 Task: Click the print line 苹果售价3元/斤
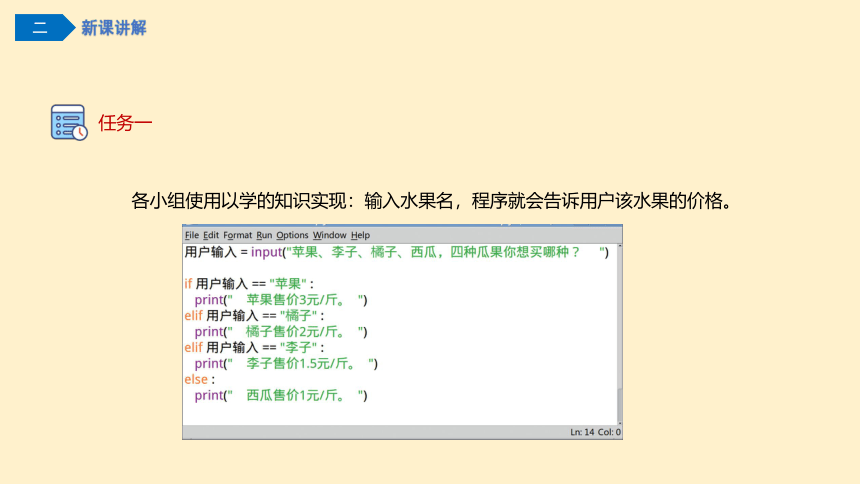[x=281, y=300]
